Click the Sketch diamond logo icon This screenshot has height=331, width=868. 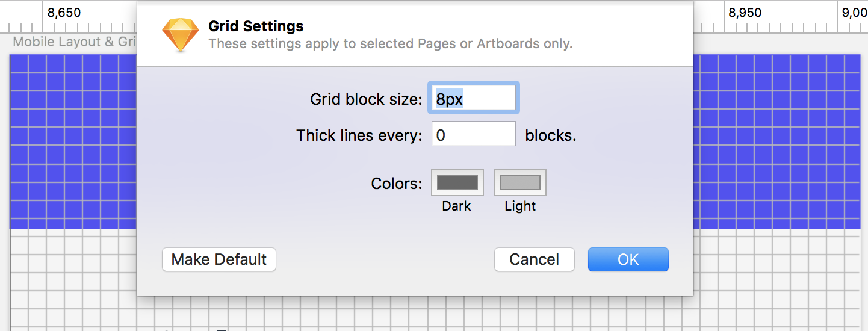pos(181,34)
